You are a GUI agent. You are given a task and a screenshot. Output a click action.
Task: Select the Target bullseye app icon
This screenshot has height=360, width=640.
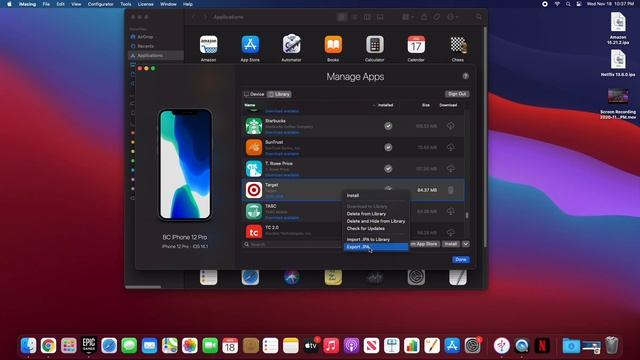tap(253, 190)
